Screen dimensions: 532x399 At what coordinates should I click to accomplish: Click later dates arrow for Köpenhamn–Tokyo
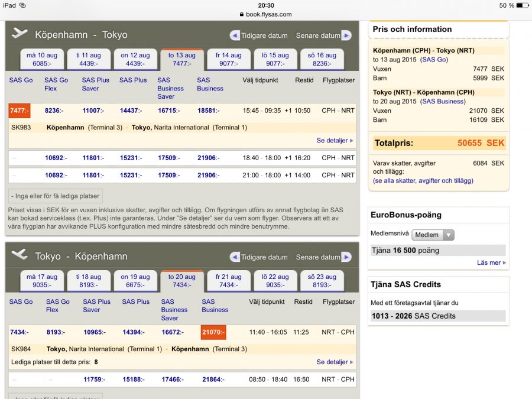[346, 35]
